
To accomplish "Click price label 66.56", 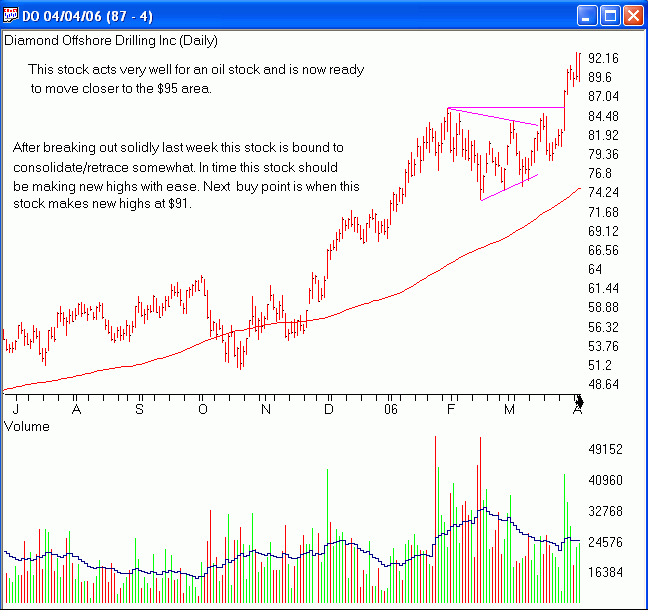I will coord(603,250).
